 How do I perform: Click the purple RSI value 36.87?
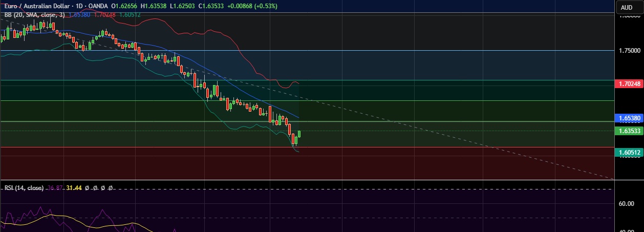pyautogui.click(x=55, y=188)
